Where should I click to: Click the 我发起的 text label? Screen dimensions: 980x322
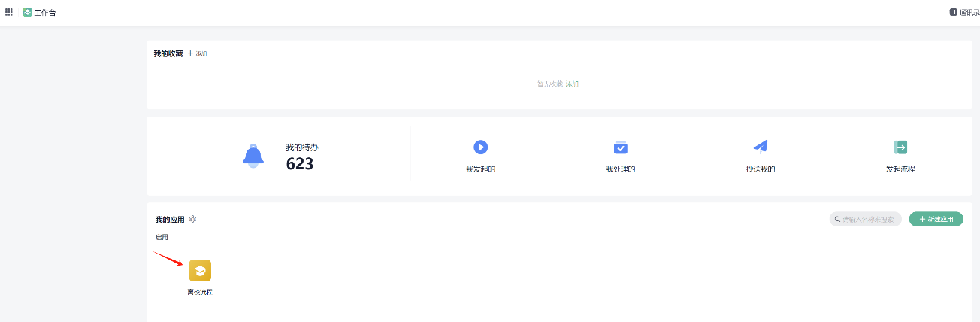pos(481,169)
